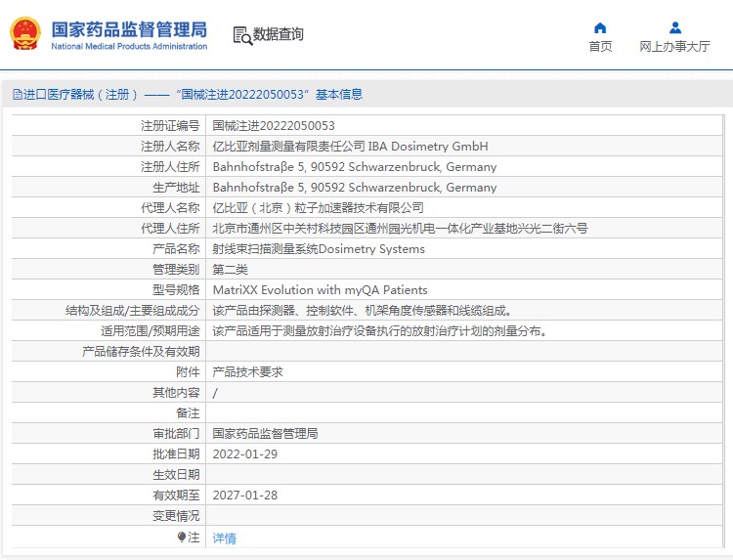The width and height of the screenshot is (733, 560).
Task: Click the 网上办事大厅 user icon
Action: tap(675, 28)
